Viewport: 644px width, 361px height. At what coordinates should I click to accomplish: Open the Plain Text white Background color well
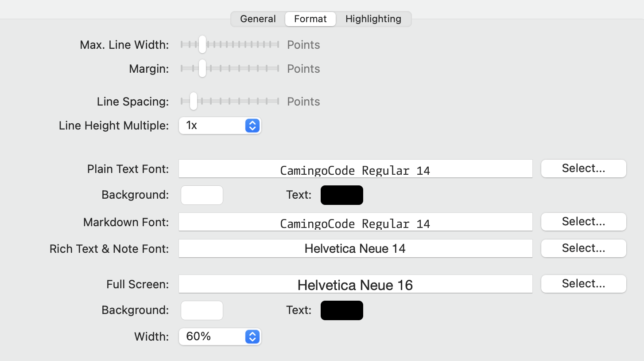click(x=202, y=195)
